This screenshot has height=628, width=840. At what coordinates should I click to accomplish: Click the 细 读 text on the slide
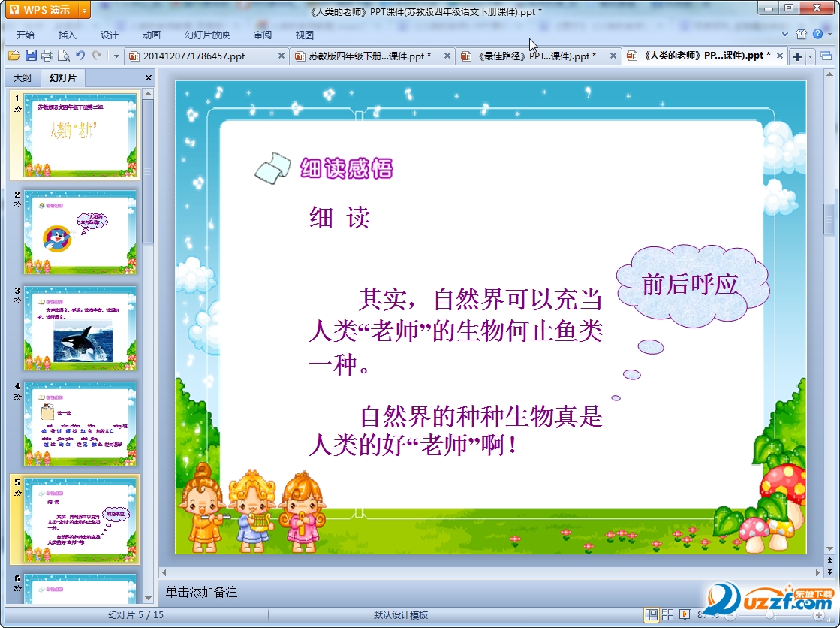[x=339, y=218]
